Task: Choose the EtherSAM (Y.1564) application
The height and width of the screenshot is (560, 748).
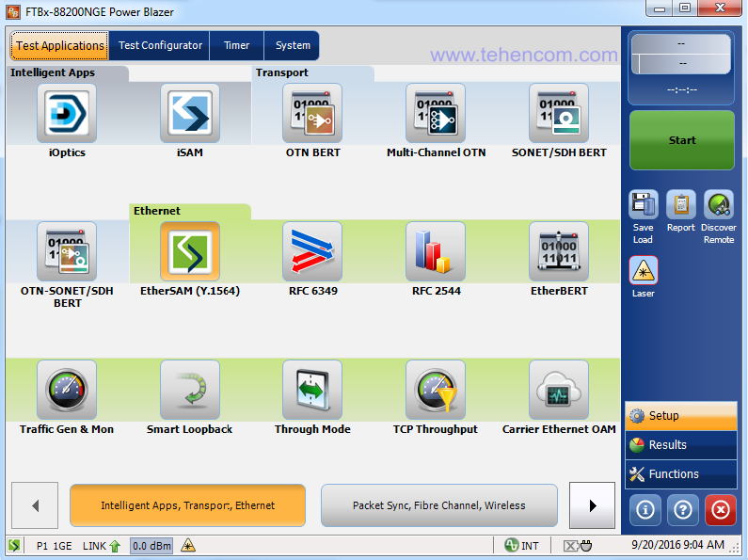Action: point(189,252)
